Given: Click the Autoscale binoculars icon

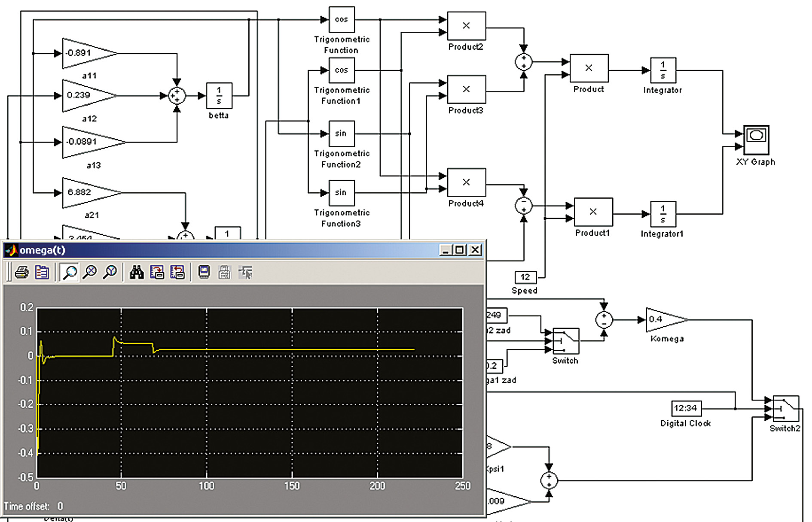Looking at the screenshot, I should pos(137,272).
